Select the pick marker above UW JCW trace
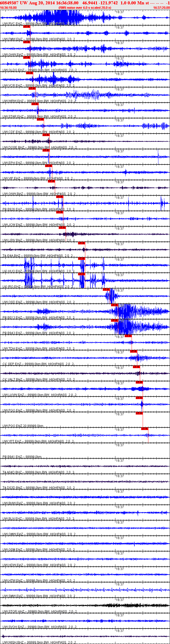This screenshot has height=644, width=170. pyautogui.click(x=59, y=212)
